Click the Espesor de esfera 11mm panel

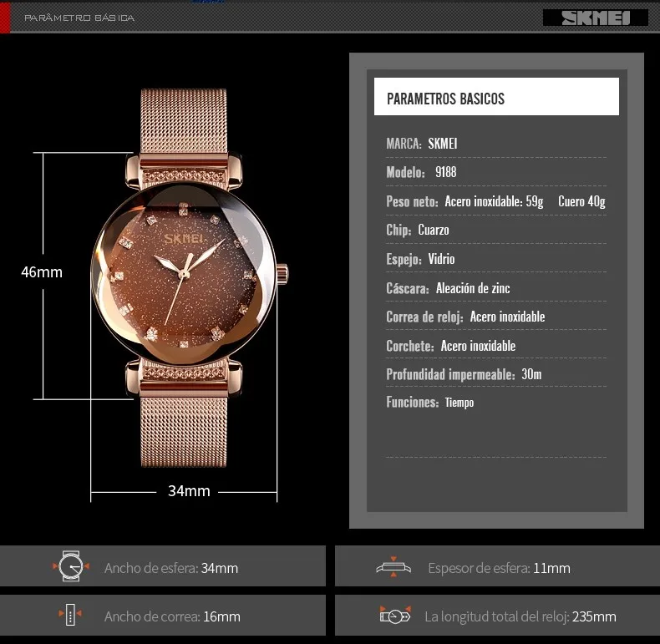(498, 566)
